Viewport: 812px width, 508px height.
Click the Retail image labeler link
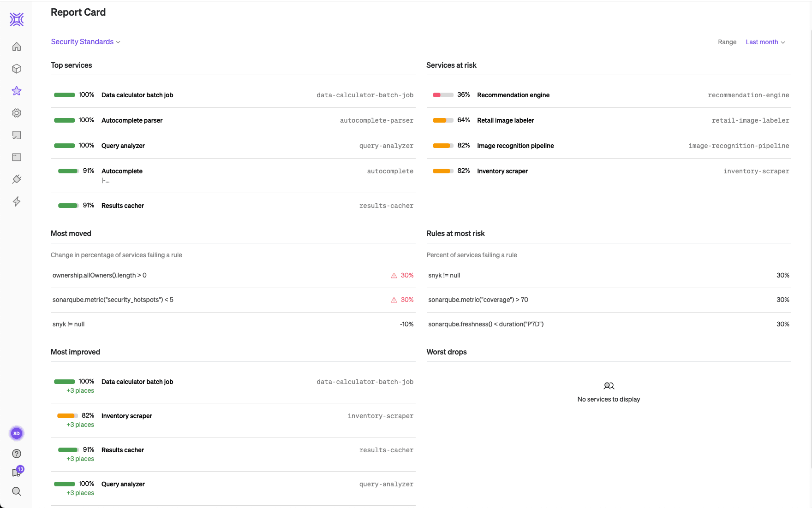coord(505,120)
